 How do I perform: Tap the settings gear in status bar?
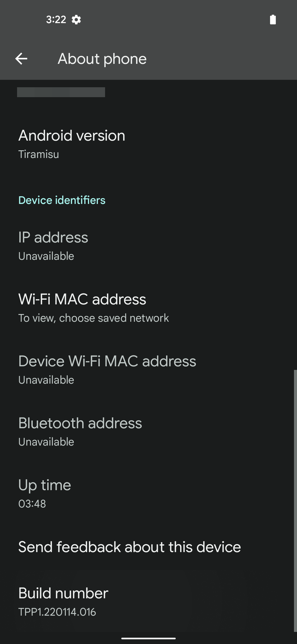point(76,20)
